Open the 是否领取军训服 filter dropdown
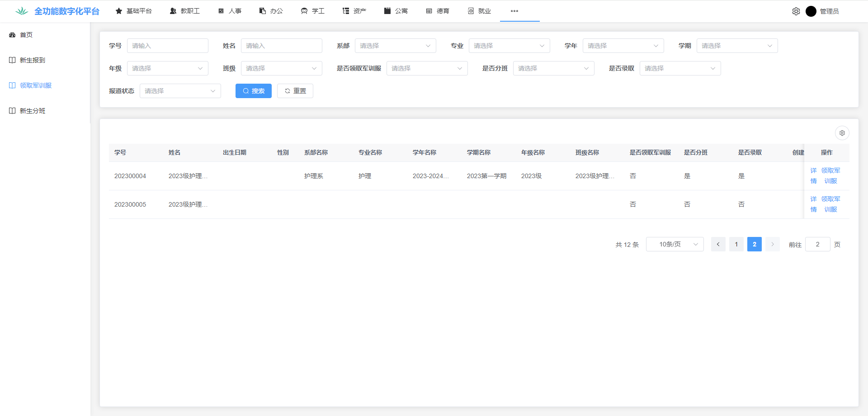This screenshot has height=416, width=868. 427,68
